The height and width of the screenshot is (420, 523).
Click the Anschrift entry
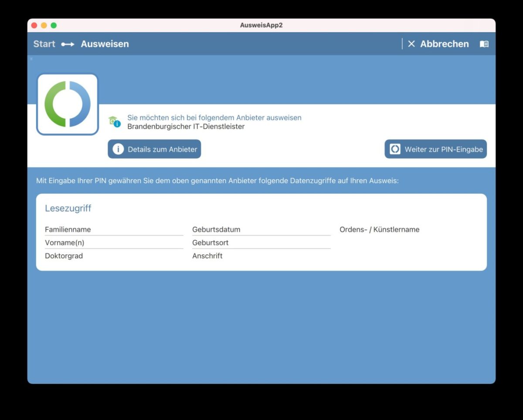[261, 256]
